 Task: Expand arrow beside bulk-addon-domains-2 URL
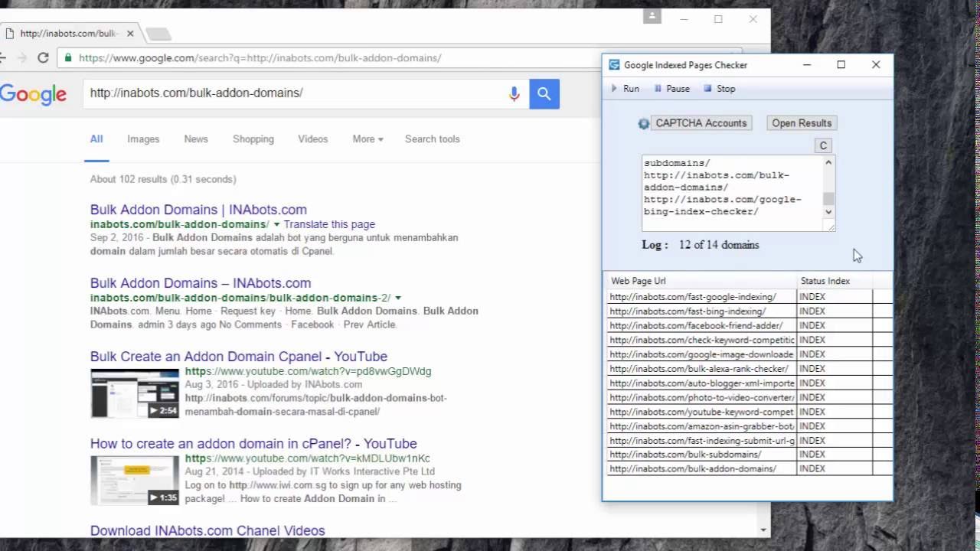tap(397, 298)
